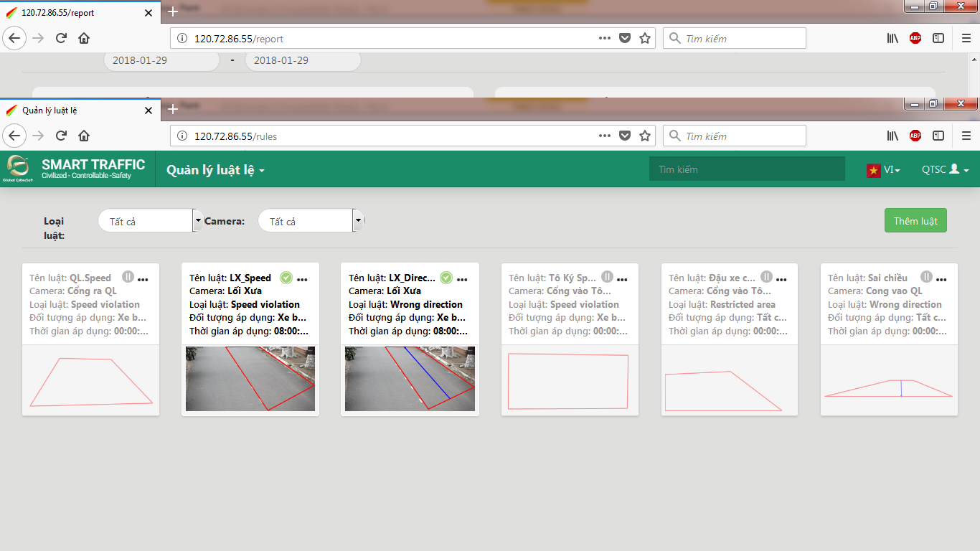
Task: Open library icon in rules window
Action: pos(892,136)
